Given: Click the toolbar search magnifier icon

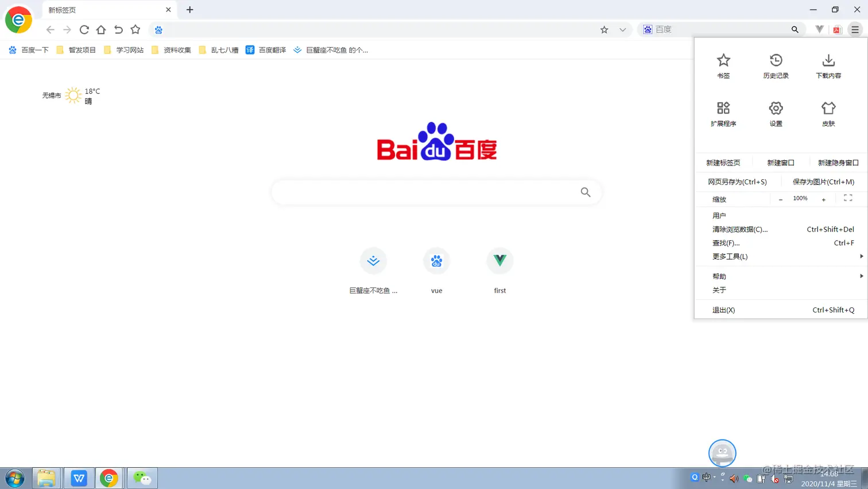Looking at the screenshot, I should [795, 29].
